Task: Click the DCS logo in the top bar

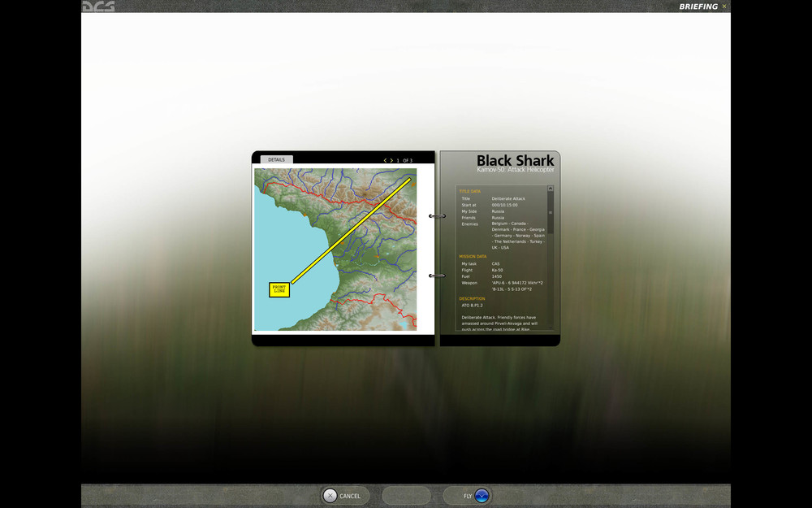Action: (98, 7)
